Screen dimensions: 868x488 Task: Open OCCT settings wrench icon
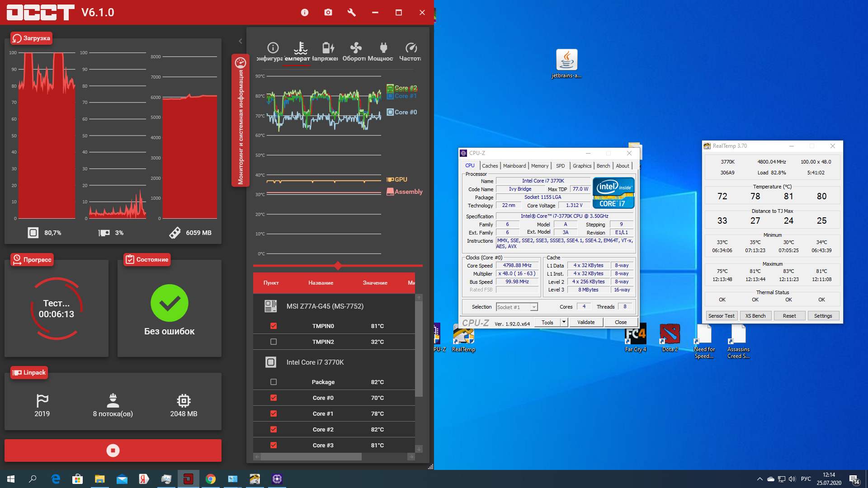click(x=352, y=13)
